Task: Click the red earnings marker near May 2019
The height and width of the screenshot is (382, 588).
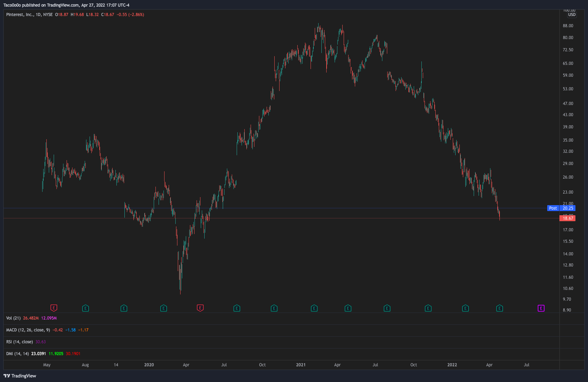Action: click(x=54, y=308)
